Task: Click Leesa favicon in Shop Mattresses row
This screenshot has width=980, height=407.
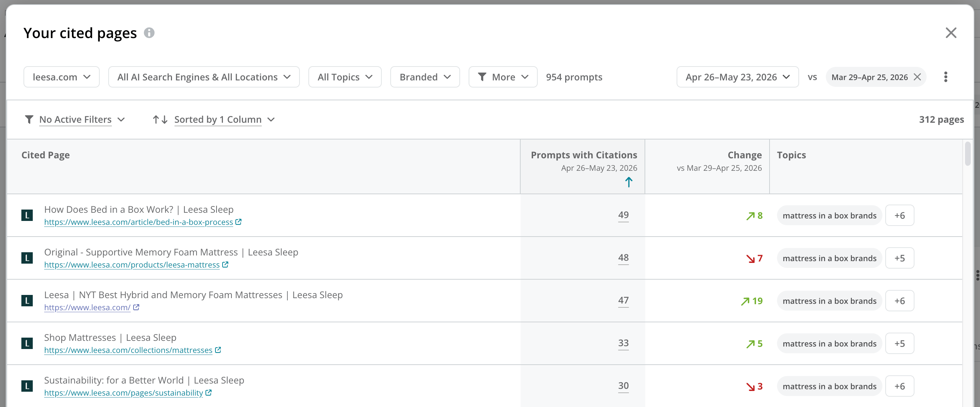Action: [x=27, y=344]
